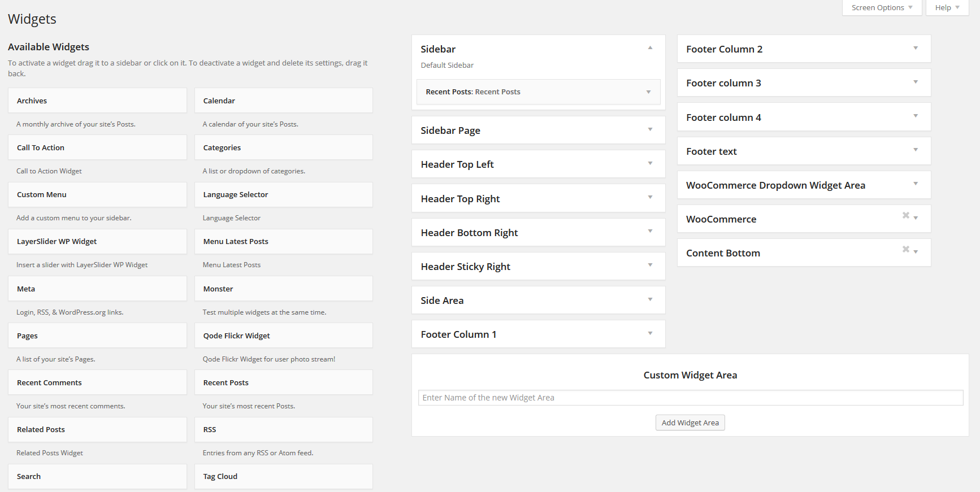The width and height of the screenshot is (980, 492).
Task: Open the Header Top Right panel arrow
Action: (x=650, y=198)
